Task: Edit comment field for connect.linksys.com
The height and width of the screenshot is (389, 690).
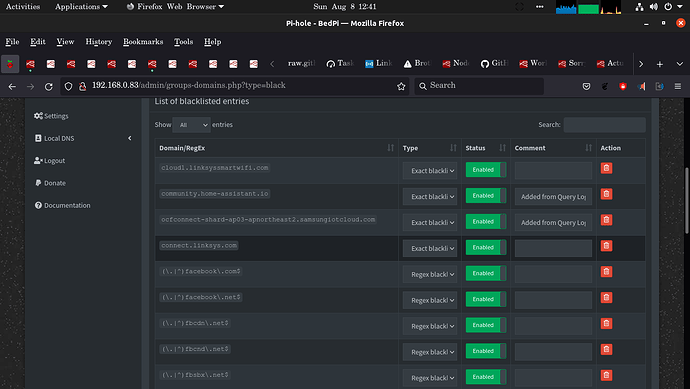Action: 553,249
